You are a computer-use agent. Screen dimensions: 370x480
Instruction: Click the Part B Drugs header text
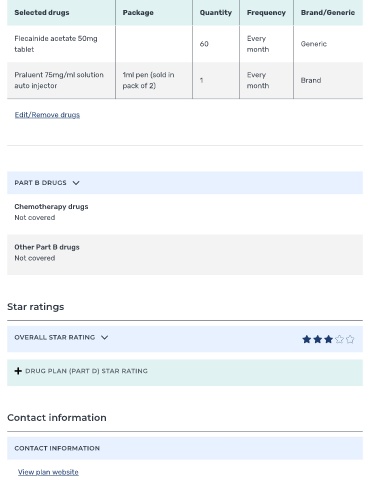(40, 183)
